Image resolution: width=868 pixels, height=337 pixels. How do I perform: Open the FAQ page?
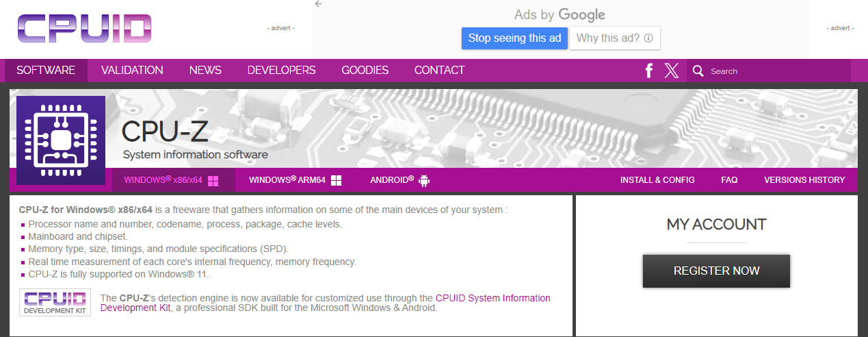pos(729,180)
